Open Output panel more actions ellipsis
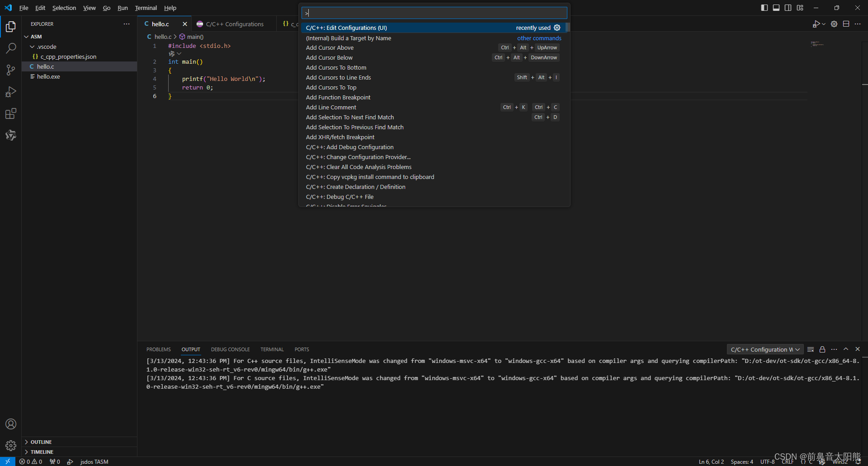868x466 pixels. pos(834,349)
